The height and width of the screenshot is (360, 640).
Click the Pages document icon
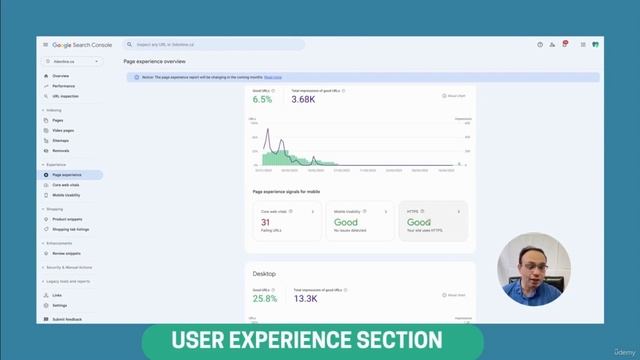coord(46,120)
